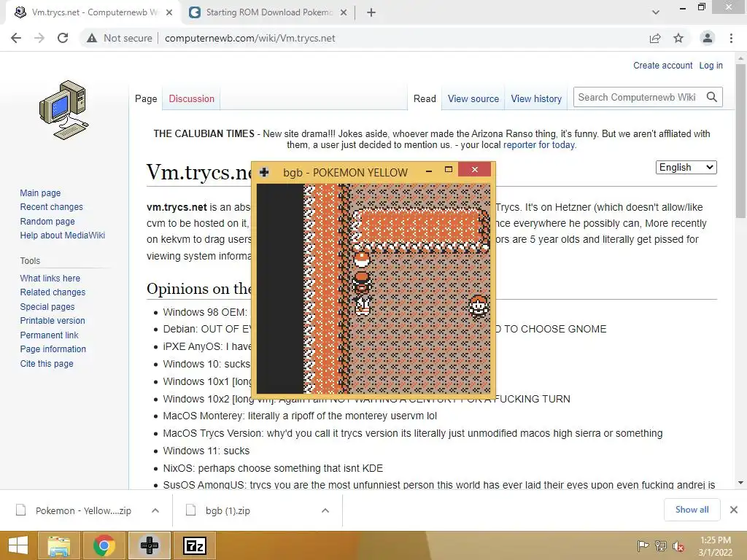Open the Chrome profile avatar

click(x=708, y=38)
